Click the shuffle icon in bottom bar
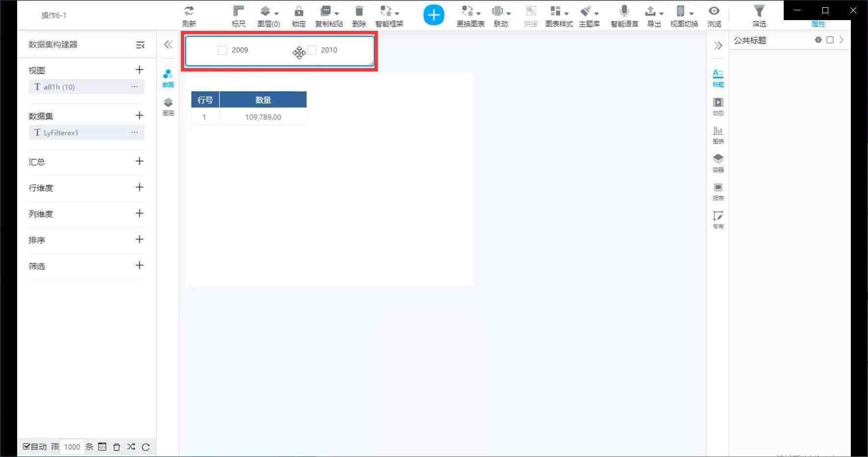 point(131,447)
